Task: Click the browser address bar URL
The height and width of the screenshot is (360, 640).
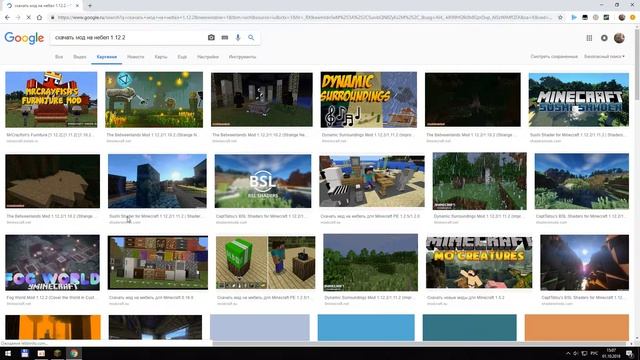Action: (304, 18)
